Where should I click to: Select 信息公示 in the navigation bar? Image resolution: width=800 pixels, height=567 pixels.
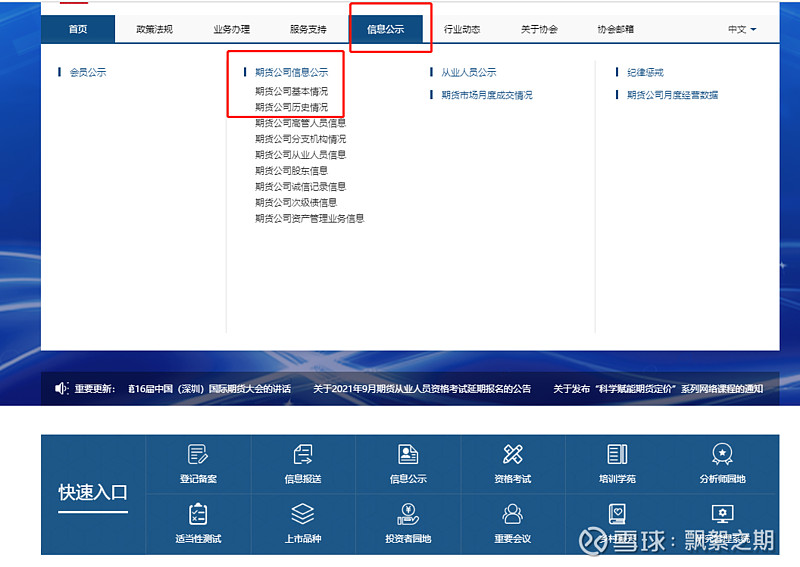(385, 29)
